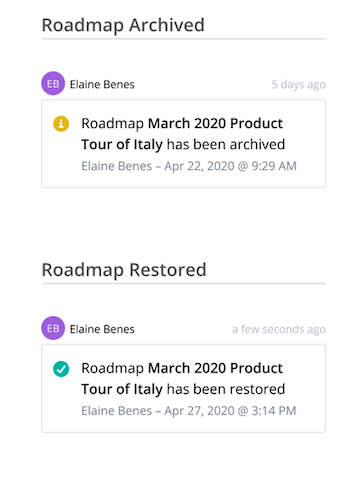361x478 pixels.
Task: Click the Roadmap Restored heading
Action: (124, 270)
